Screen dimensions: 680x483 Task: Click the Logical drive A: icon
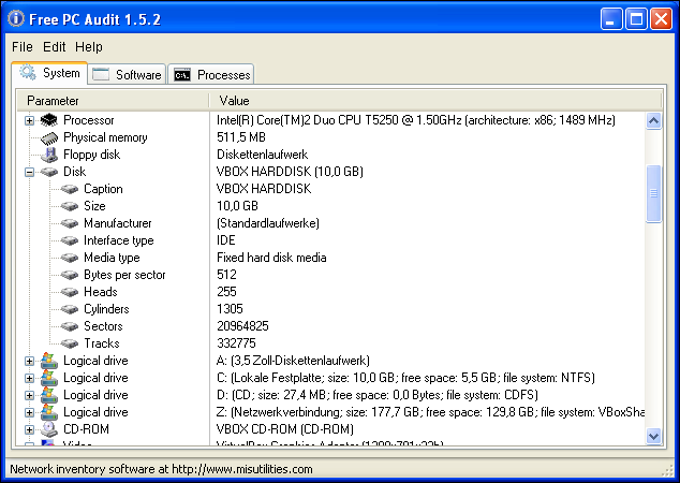(x=49, y=361)
